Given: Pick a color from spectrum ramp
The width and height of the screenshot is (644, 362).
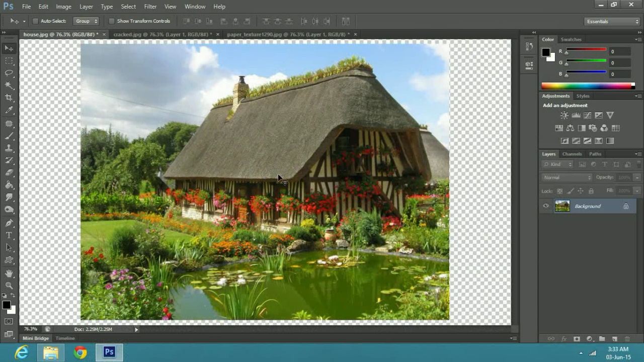Looking at the screenshot, I should pyautogui.click(x=588, y=86).
